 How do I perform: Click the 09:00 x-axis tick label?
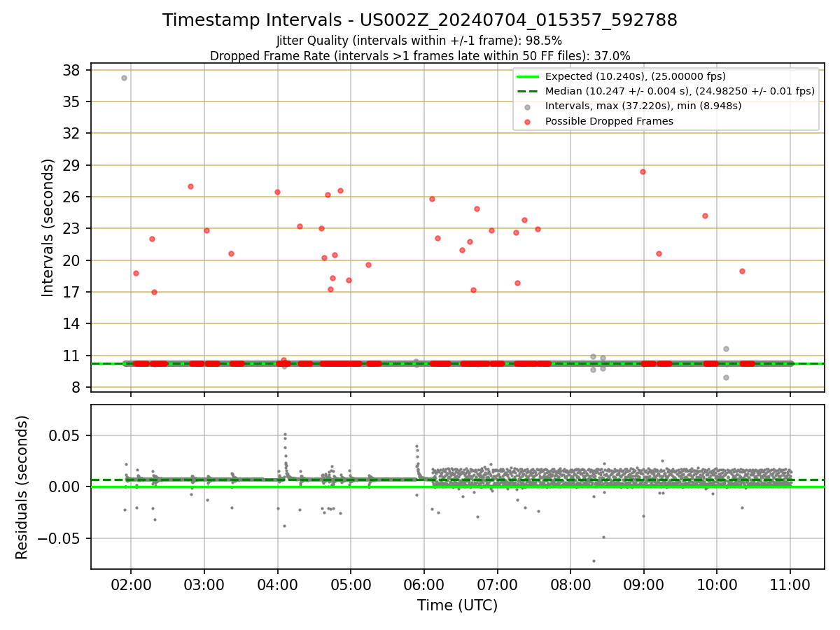[644, 585]
